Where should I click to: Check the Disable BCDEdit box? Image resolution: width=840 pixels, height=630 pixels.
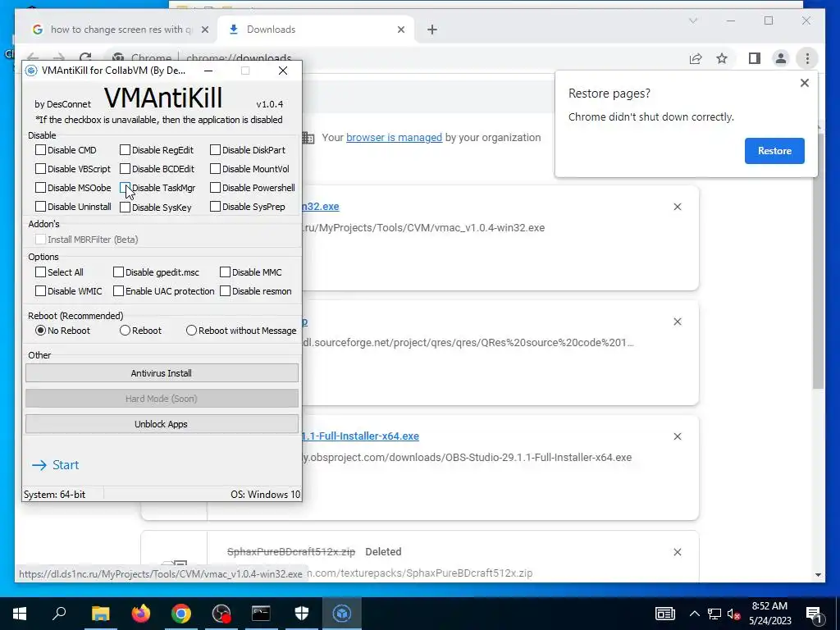125,169
